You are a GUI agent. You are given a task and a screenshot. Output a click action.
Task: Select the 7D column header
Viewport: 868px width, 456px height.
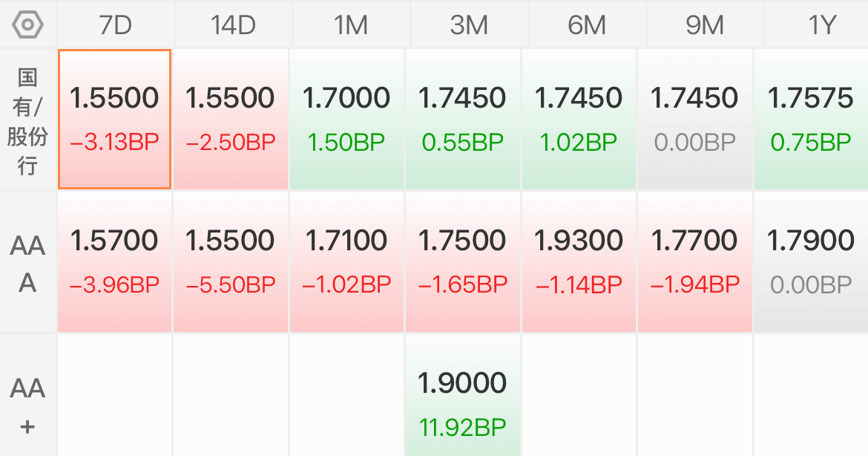115,25
